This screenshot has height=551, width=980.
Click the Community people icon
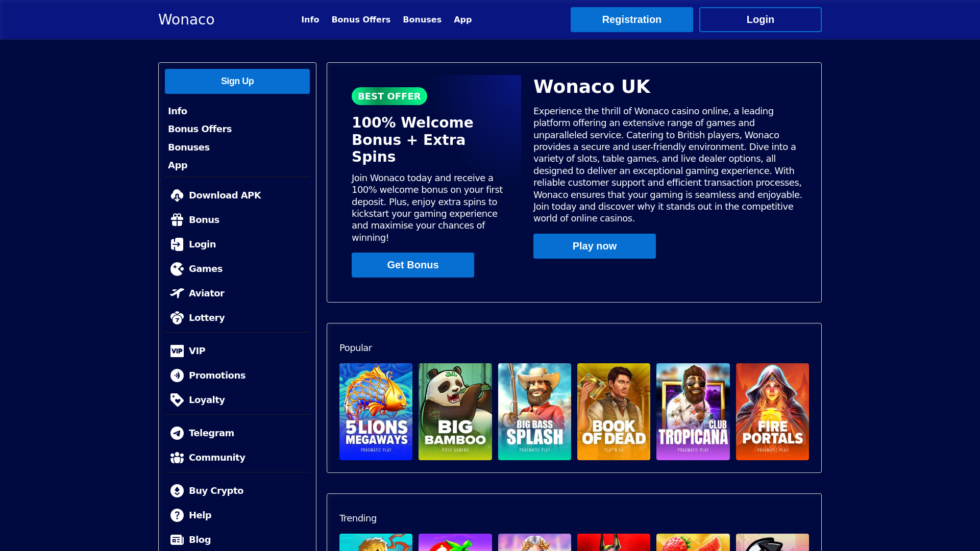pyautogui.click(x=177, y=458)
